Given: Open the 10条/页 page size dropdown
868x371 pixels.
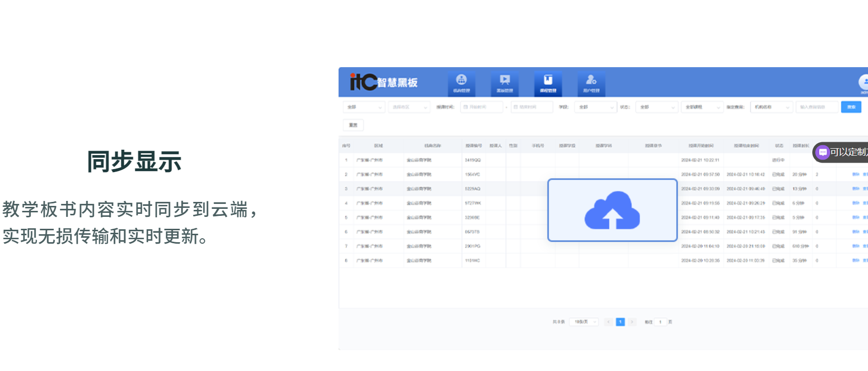Looking at the screenshot, I should coord(584,322).
